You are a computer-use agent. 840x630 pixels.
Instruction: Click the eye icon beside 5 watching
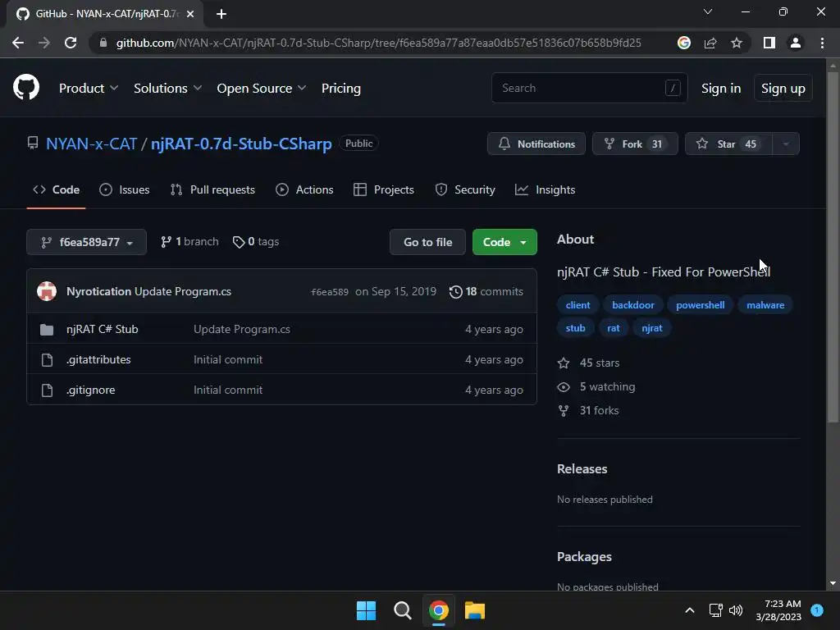click(564, 387)
